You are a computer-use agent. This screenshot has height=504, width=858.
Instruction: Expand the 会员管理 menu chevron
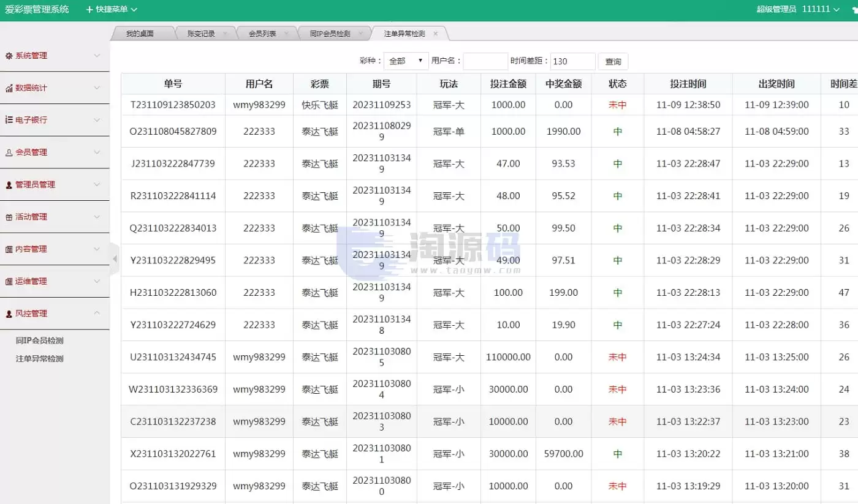[97, 152]
